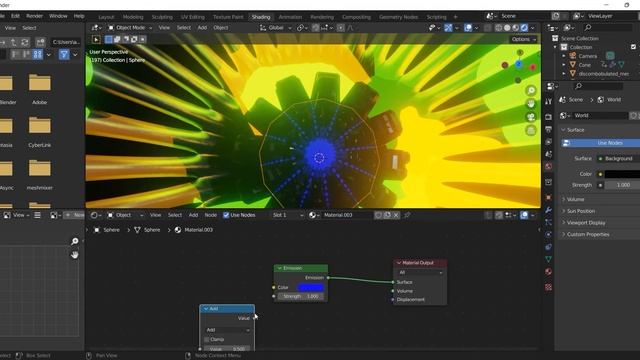This screenshot has width=640, height=360.
Task: Open the Window menu
Action: coord(58,16)
